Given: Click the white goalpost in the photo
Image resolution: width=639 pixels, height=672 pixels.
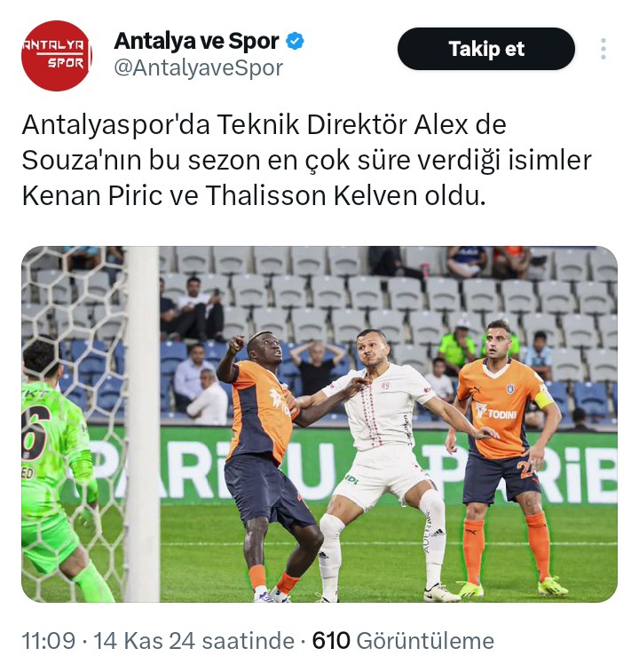Looking at the screenshot, I should 142,423.
